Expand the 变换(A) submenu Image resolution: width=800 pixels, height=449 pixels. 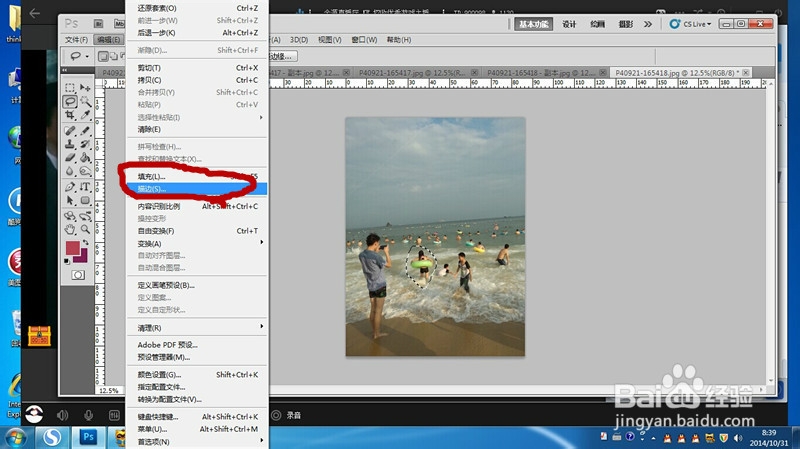point(197,243)
